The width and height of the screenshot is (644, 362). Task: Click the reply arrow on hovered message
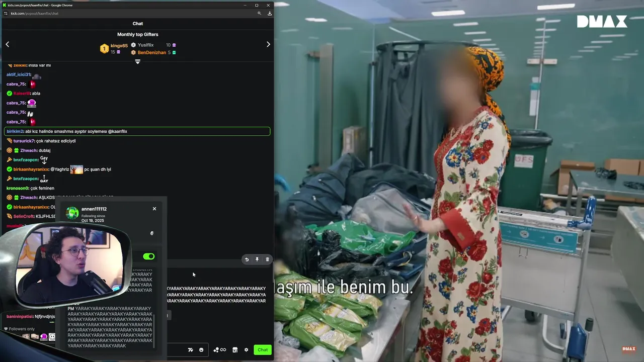(247, 260)
